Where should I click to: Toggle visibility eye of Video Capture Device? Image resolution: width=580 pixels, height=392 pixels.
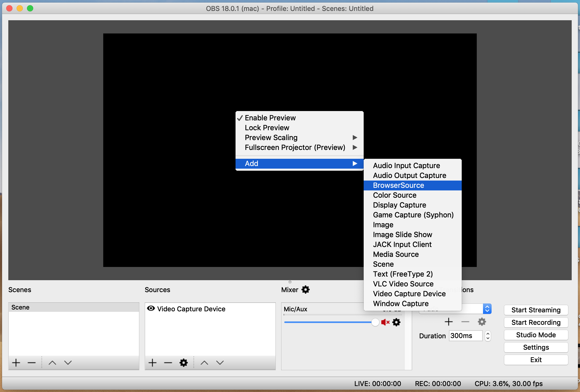click(x=151, y=308)
